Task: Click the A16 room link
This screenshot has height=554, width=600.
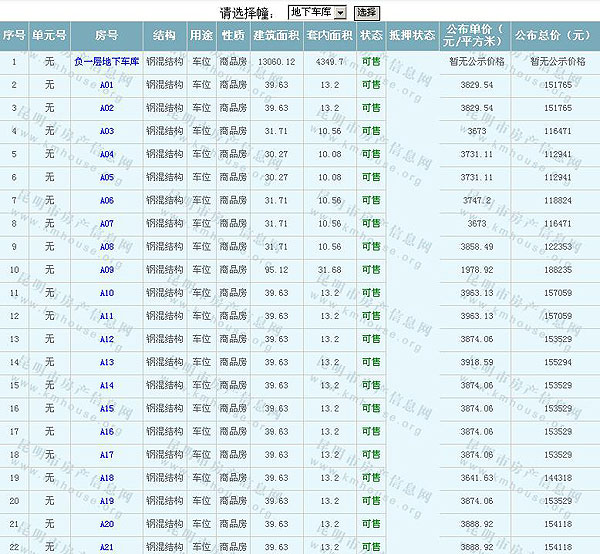Action: pyautogui.click(x=107, y=431)
